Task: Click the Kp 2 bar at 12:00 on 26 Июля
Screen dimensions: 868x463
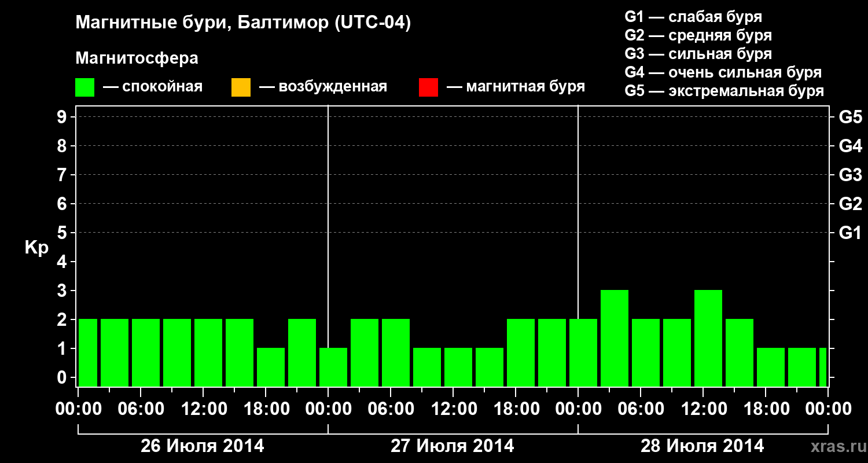Action: 208,353
